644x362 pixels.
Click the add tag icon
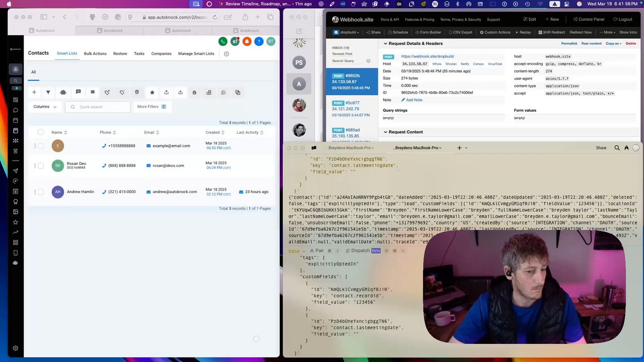(x=107, y=93)
